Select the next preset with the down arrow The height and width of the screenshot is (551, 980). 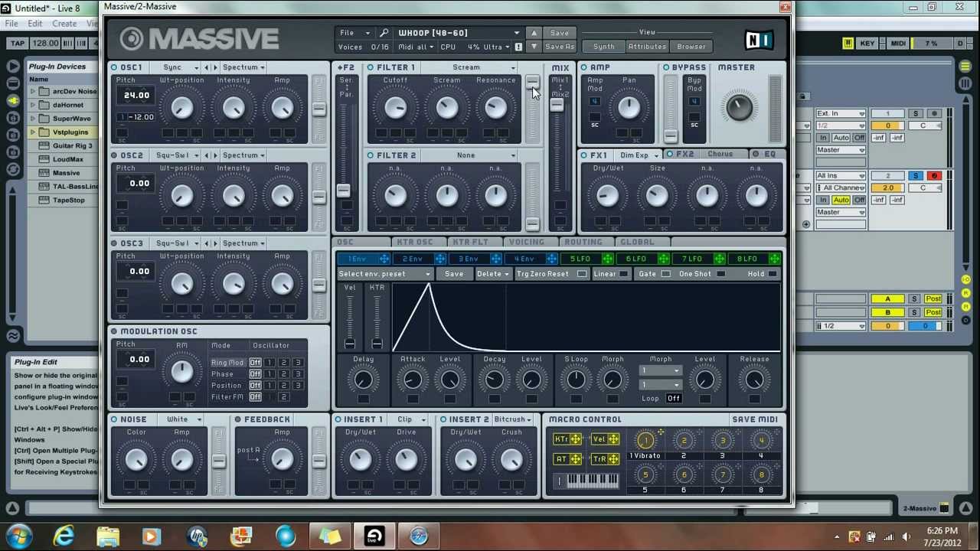(534, 47)
